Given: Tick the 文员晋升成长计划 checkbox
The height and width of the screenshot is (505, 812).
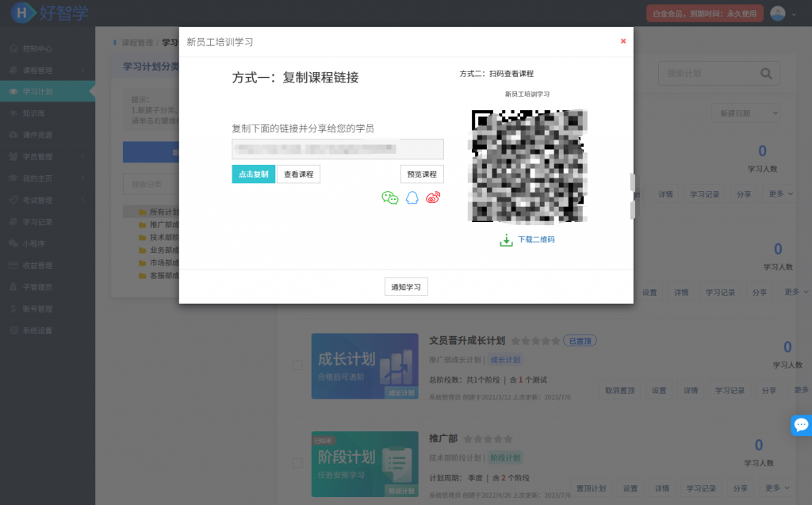Looking at the screenshot, I should 298,365.
